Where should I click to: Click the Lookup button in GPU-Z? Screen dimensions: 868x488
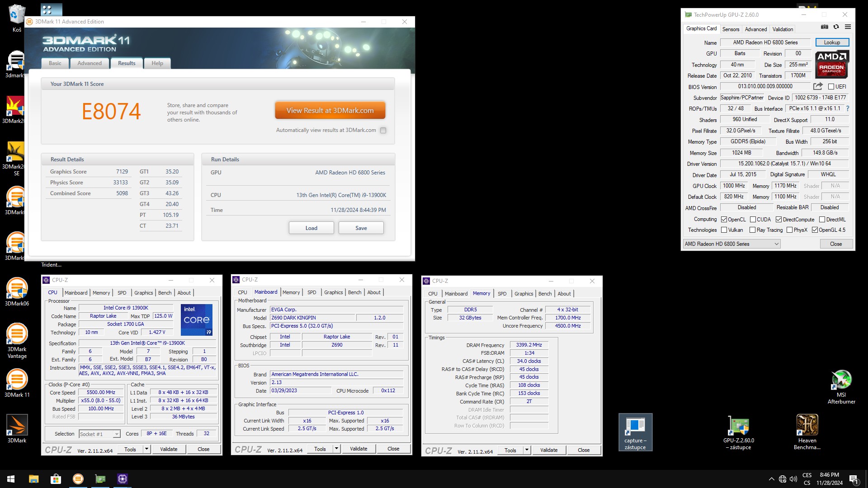click(832, 42)
